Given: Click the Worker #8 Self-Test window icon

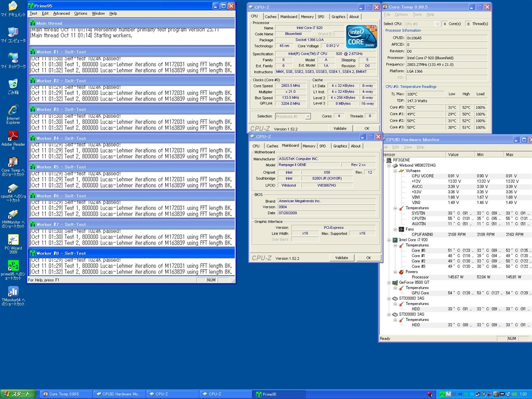Looking at the screenshot, I should (33, 253).
